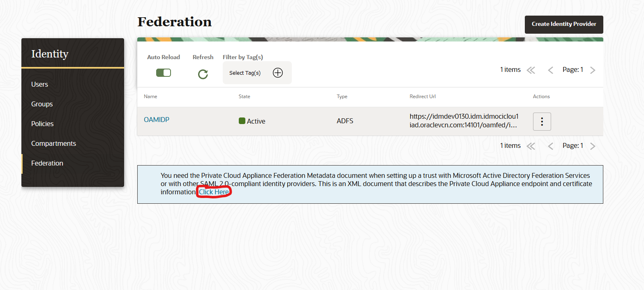This screenshot has height=290, width=644.
Task: Click the Auto Reload label
Action: (x=164, y=57)
